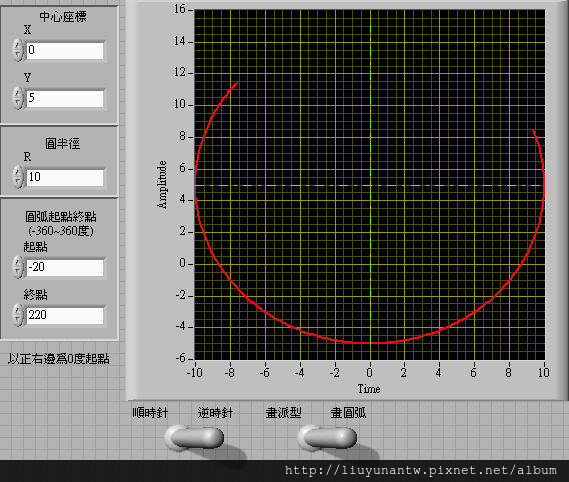This screenshot has height=482, width=569.
Task: Toggle the 順時針/逆時針 direction switch
Action: tap(194, 437)
